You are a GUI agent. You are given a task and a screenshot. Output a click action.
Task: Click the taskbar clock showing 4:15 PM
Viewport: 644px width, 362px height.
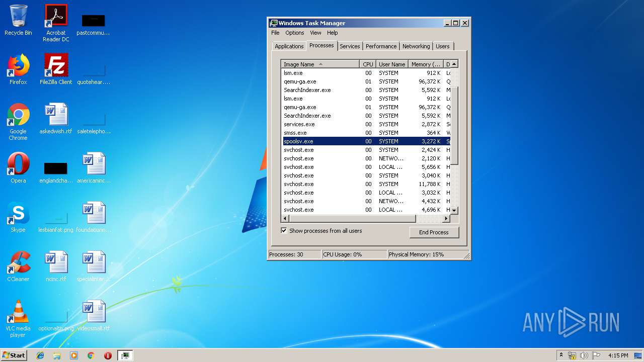(x=618, y=355)
